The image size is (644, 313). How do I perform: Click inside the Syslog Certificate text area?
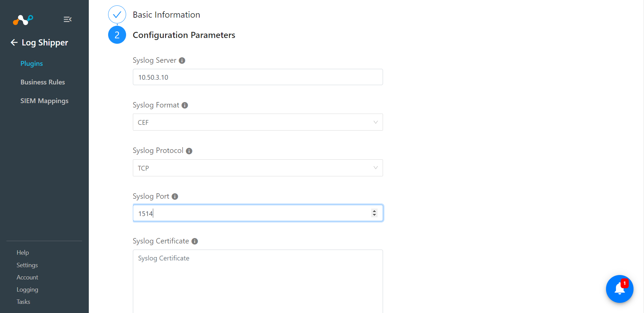(258, 281)
